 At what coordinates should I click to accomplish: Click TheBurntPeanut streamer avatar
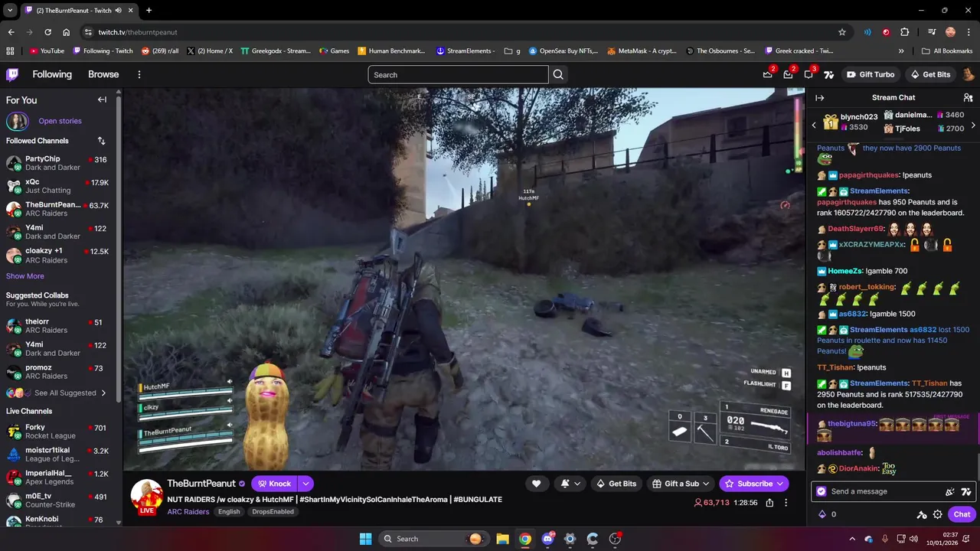click(x=146, y=495)
